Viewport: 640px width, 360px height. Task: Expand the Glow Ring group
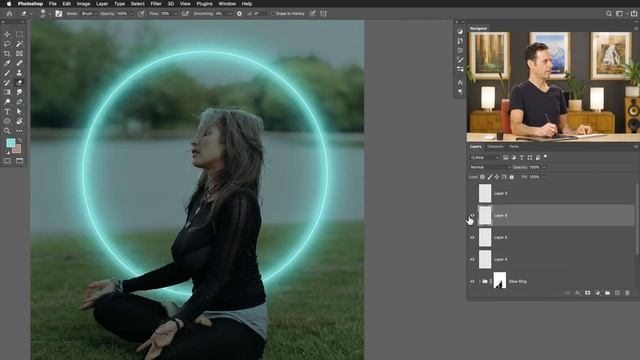tap(479, 282)
